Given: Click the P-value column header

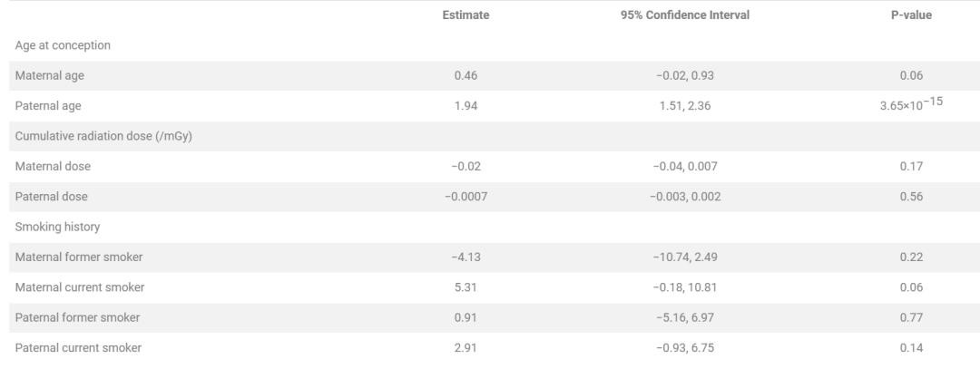Looking at the screenshot, I should (911, 15).
